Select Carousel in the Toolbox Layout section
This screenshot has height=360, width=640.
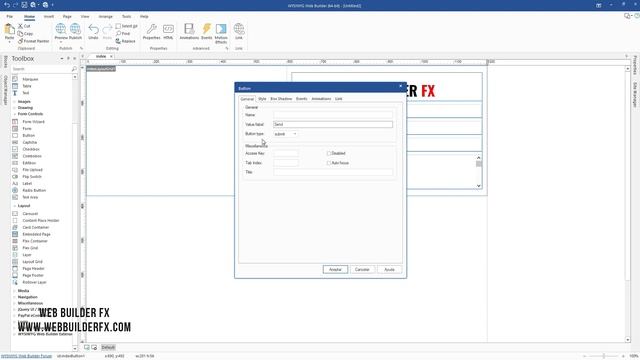(30, 214)
